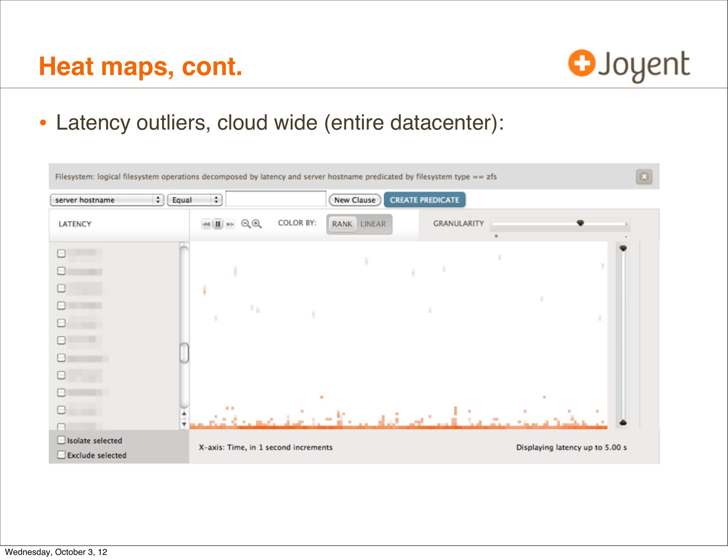Click the predicate value text field

pos(276,199)
